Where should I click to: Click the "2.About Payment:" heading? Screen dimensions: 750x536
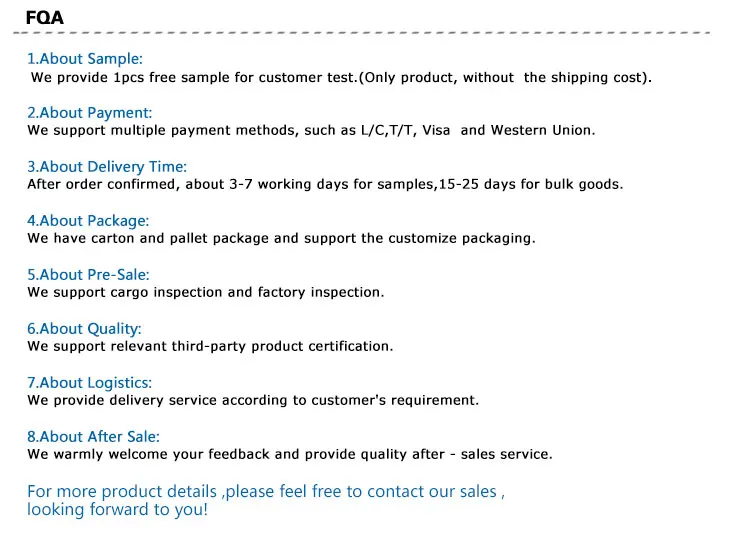click(89, 113)
